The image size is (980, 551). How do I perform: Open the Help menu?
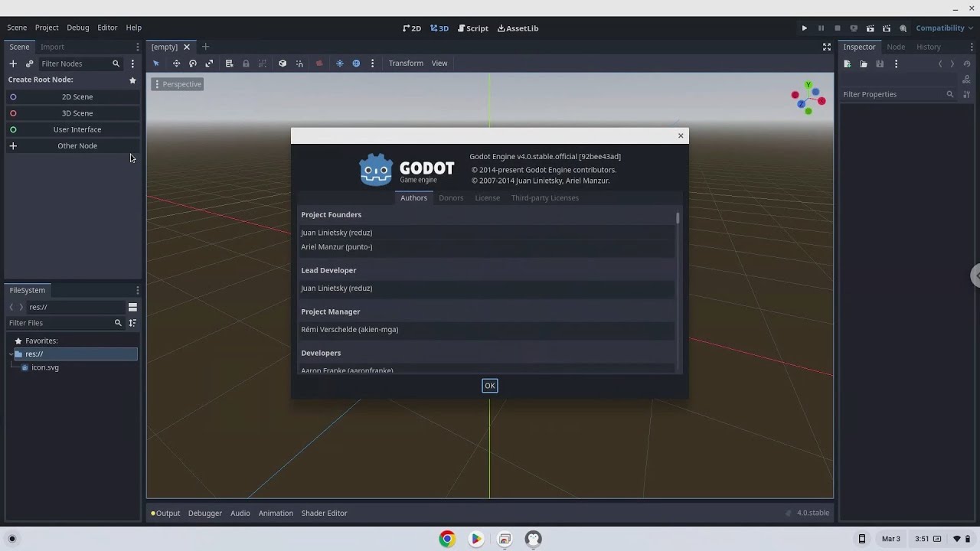tap(134, 28)
